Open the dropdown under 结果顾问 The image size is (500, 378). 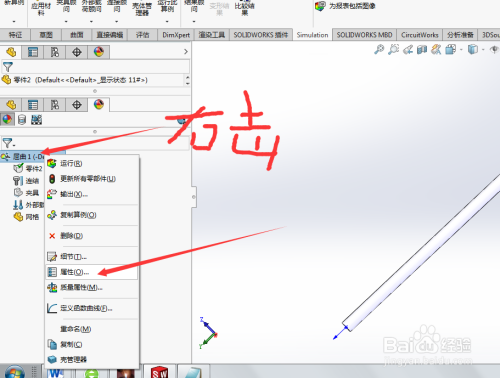(194, 22)
